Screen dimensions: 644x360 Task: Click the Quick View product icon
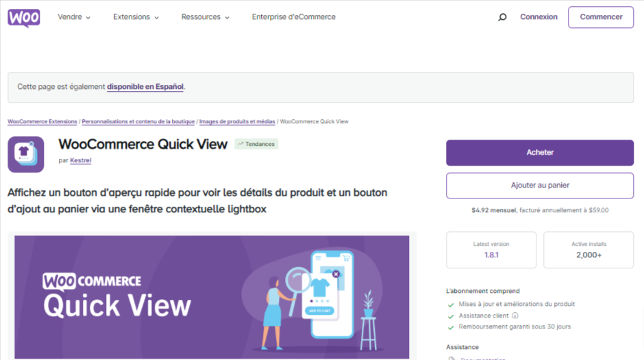[x=26, y=155]
